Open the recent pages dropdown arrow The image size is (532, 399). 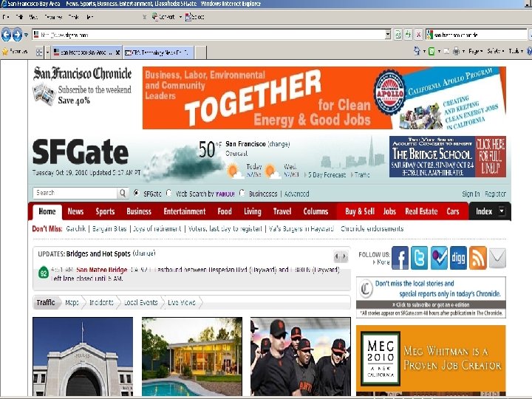pos(26,35)
